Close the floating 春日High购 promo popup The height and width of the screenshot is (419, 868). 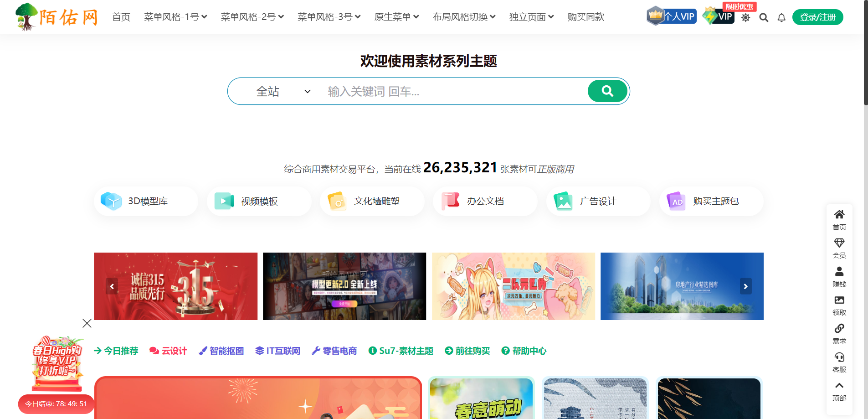87,323
